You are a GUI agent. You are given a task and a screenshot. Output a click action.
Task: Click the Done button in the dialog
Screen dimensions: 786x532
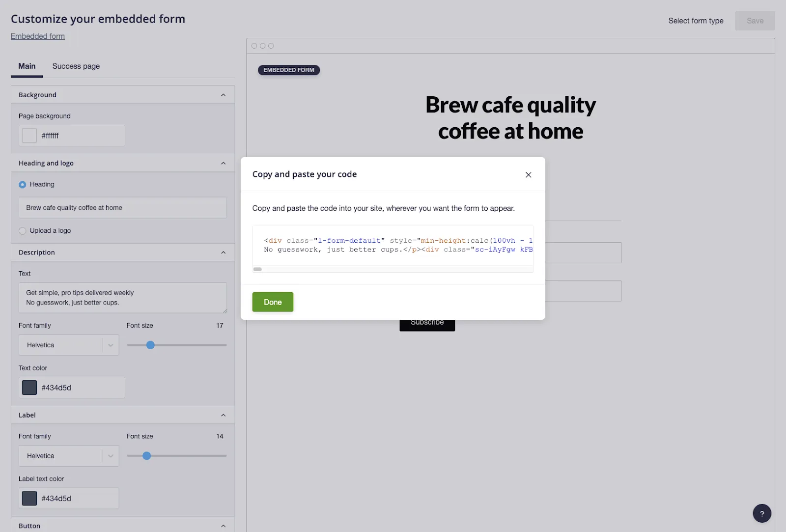click(x=272, y=302)
